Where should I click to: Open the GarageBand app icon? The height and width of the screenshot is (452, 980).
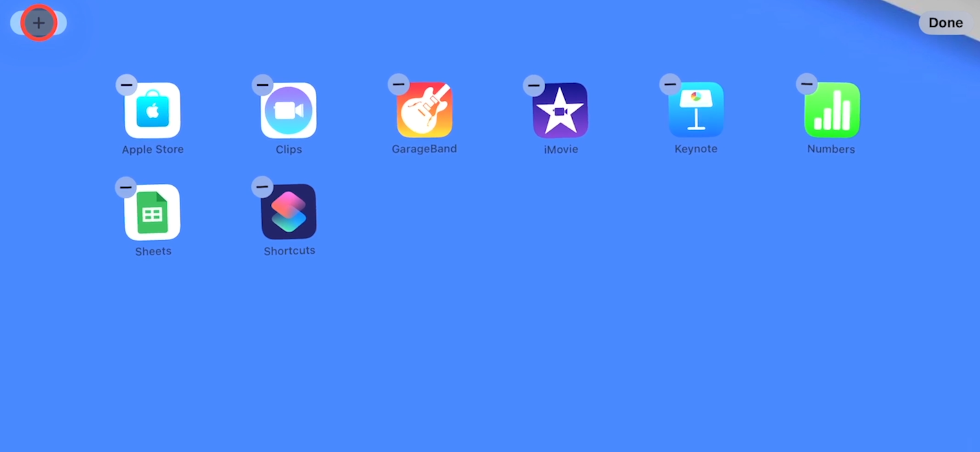pos(425,110)
